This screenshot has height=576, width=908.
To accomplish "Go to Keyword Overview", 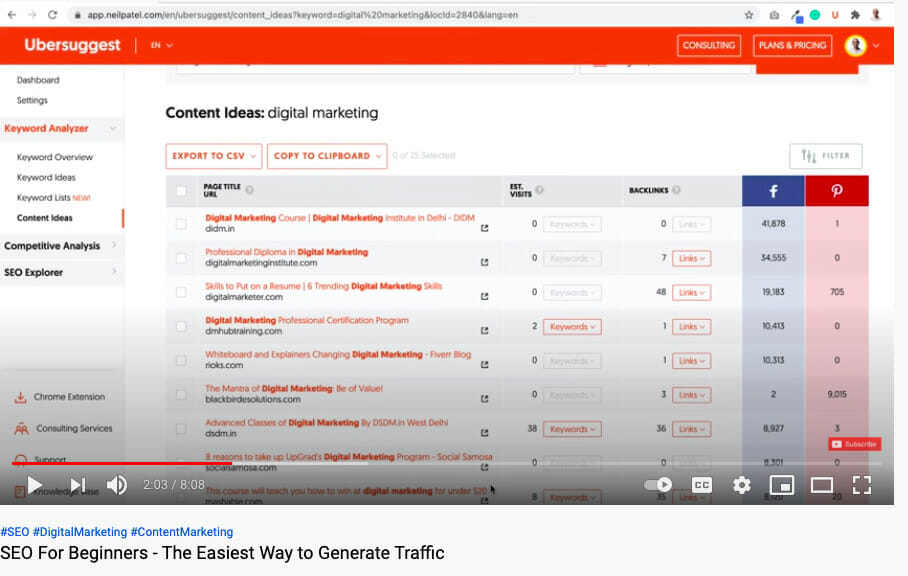I will tap(55, 157).
